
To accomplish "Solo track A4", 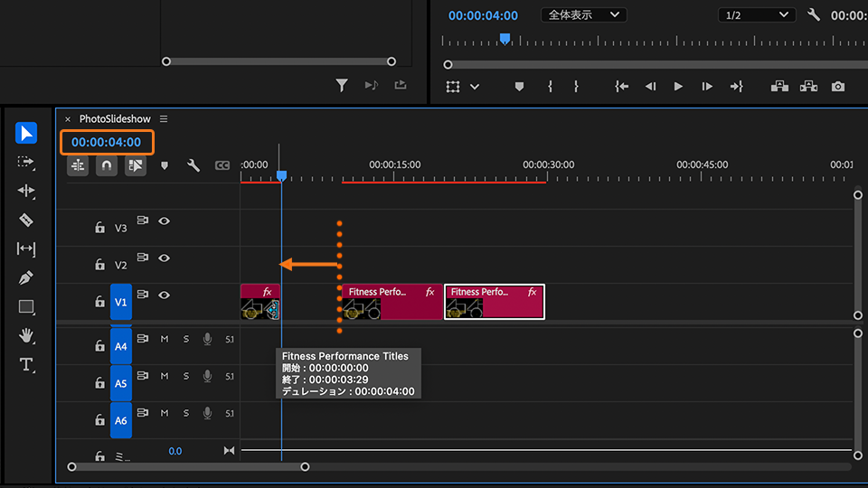I will point(186,339).
